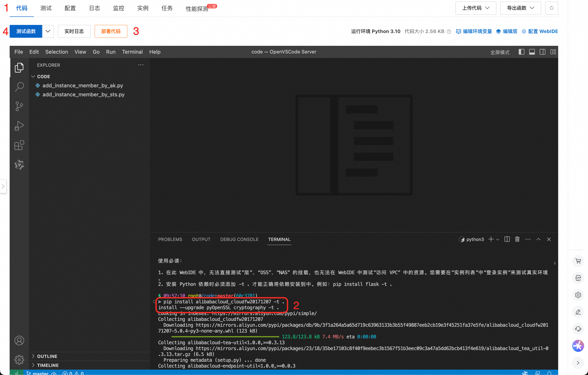Open the 导出函数 dropdown
This screenshot has height=375, width=588.
[520, 8]
